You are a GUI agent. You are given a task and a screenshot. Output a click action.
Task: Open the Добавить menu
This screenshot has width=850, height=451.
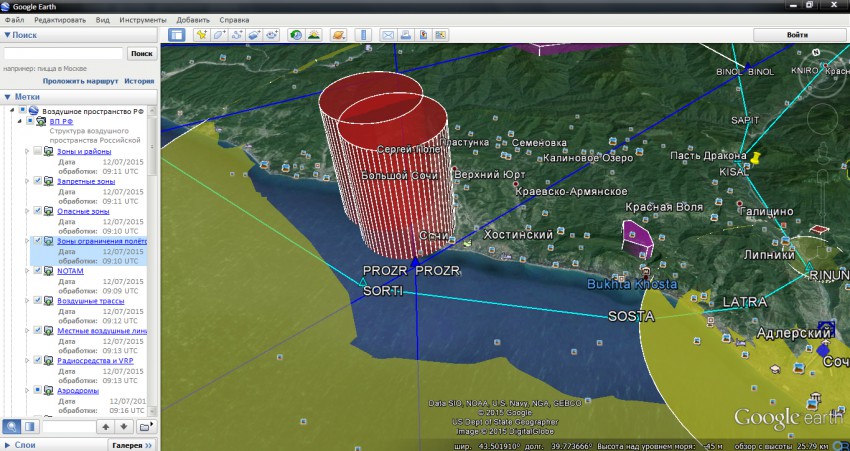tap(193, 20)
